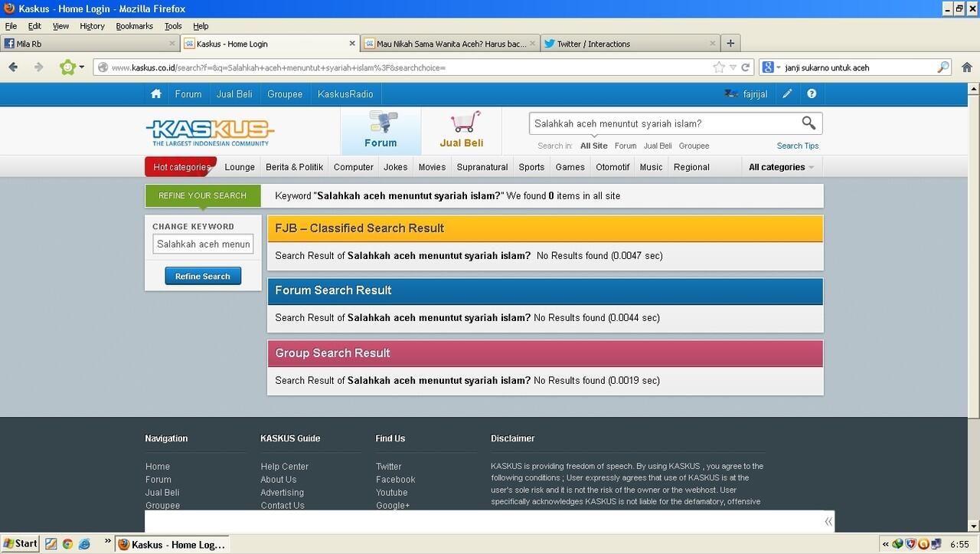Open the View menu
This screenshot has height=554, width=980.
(60, 26)
